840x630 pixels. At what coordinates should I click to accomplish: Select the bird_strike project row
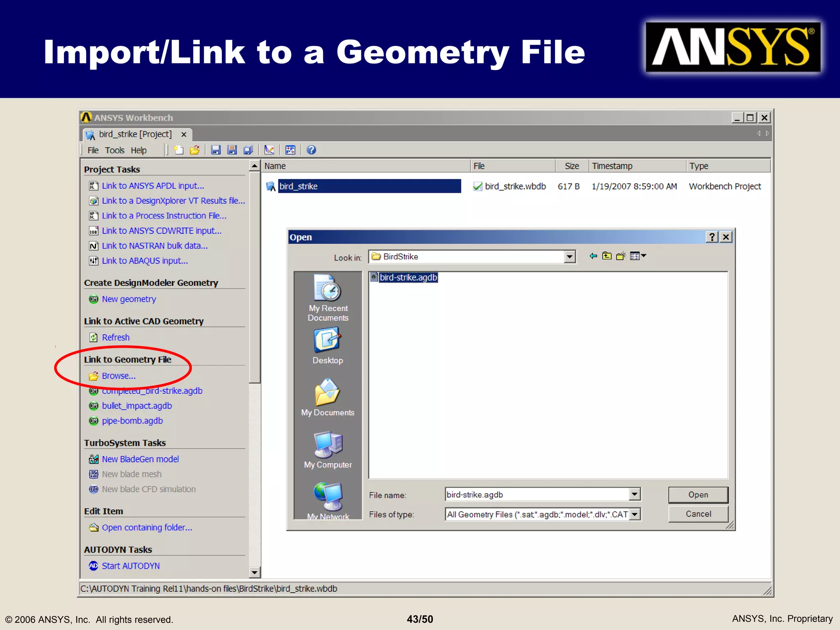[369, 186]
